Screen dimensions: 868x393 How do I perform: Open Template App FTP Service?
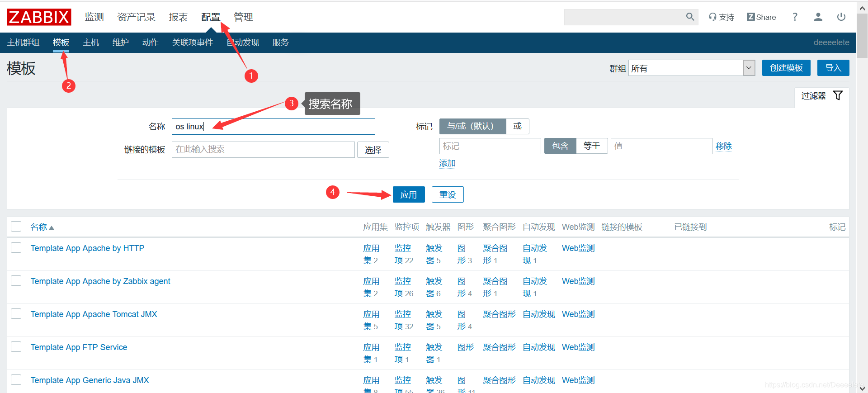[79, 347]
